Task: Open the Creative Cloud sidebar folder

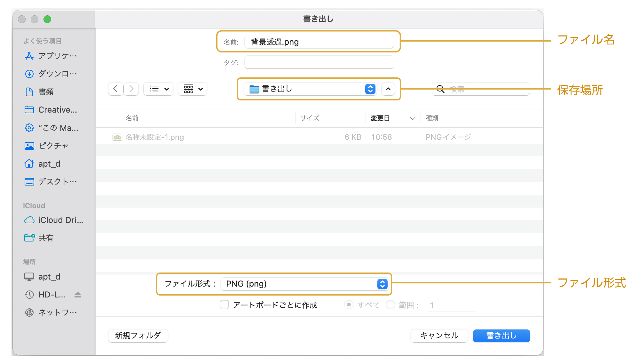Action: coord(51,110)
